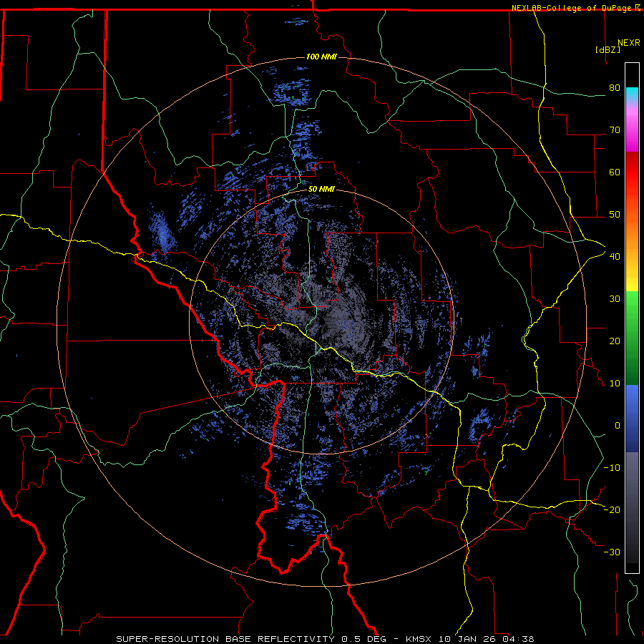
Task: Click the bright green segment of the color bar
Action: pos(632,304)
